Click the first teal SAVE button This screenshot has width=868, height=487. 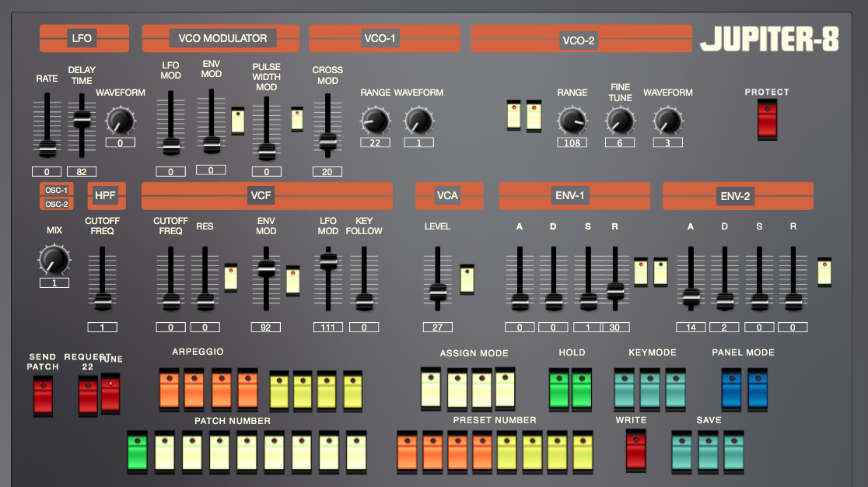(681, 452)
